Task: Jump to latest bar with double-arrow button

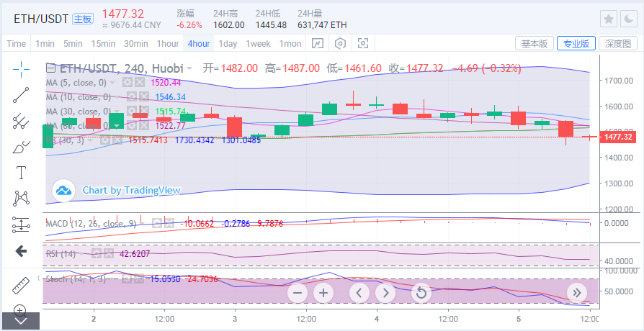Action: [x=576, y=293]
